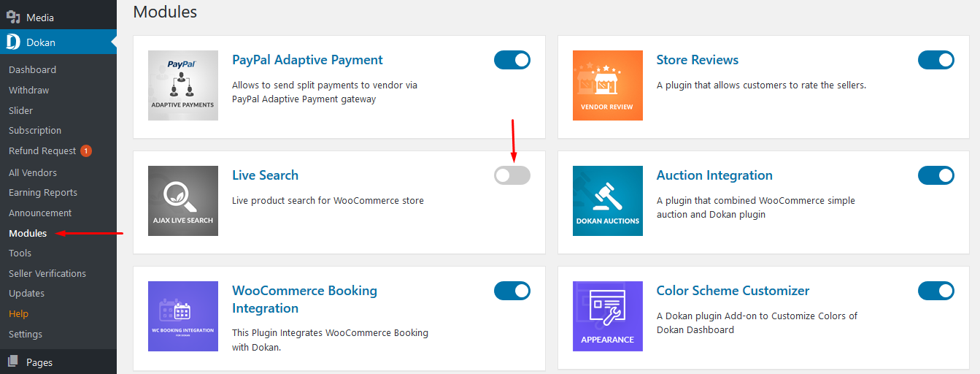
Task: Click the text 'A plugin that allows customers to rate the sellers.'
Action: tap(761, 85)
